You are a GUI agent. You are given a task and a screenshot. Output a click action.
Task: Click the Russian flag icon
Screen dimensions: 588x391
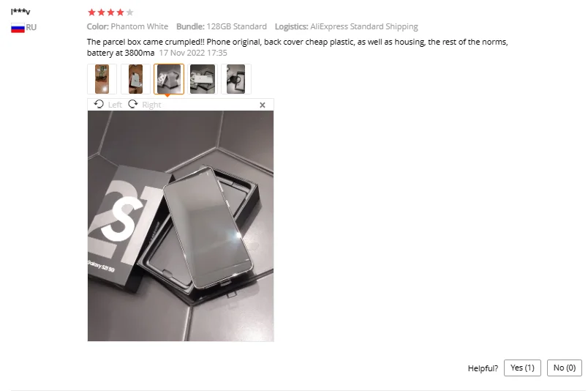[x=18, y=28]
